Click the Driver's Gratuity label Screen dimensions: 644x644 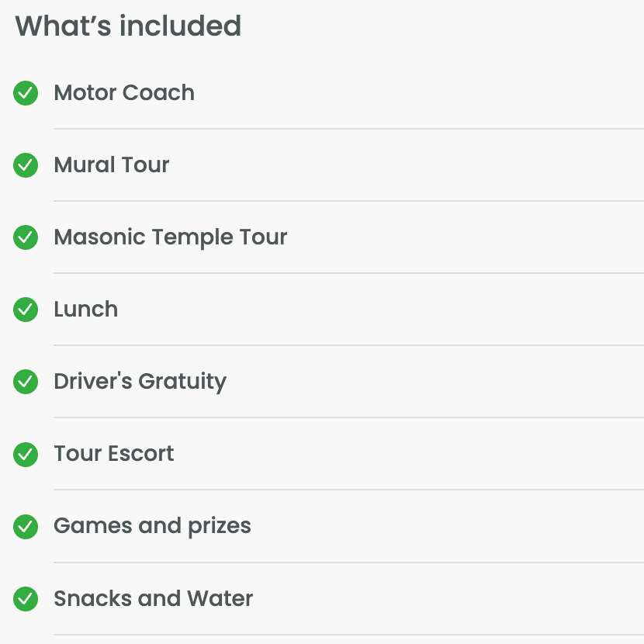point(140,381)
